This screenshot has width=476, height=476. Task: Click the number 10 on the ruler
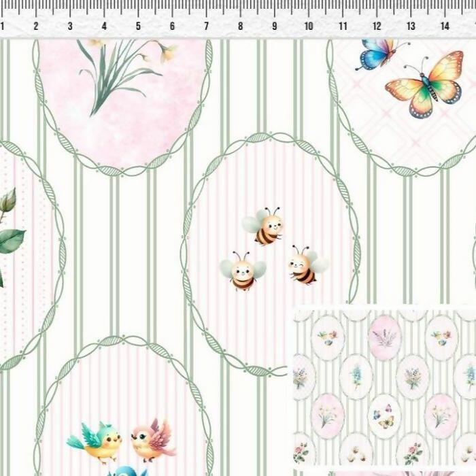tap(309, 27)
